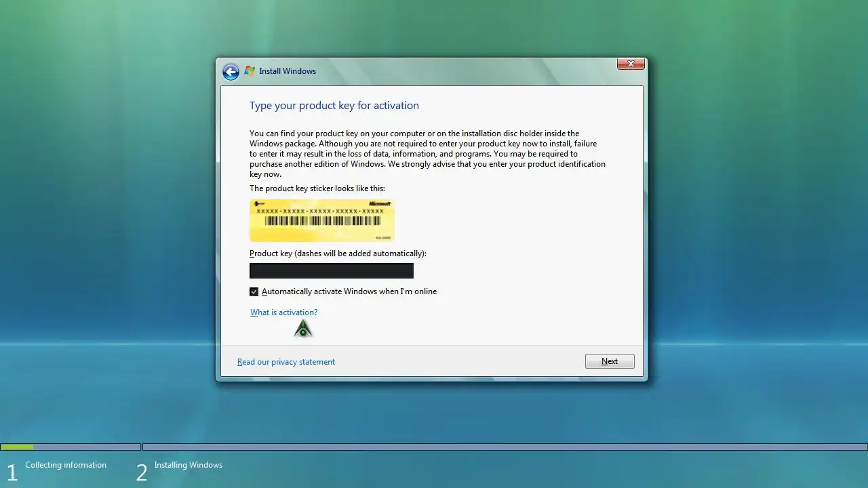Go back using the blue arrow button
Screen dimensions: 868x488
(x=231, y=72)
